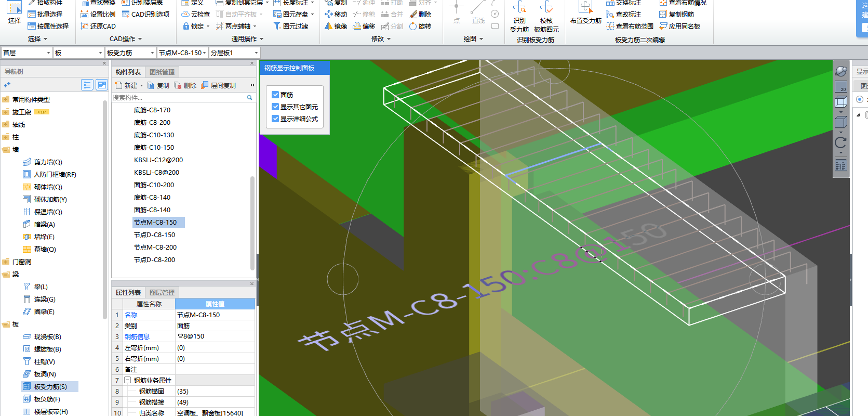Click the display settings checklist icon
This screenshot has height=416, width=868.
click(x=841, y=166)
